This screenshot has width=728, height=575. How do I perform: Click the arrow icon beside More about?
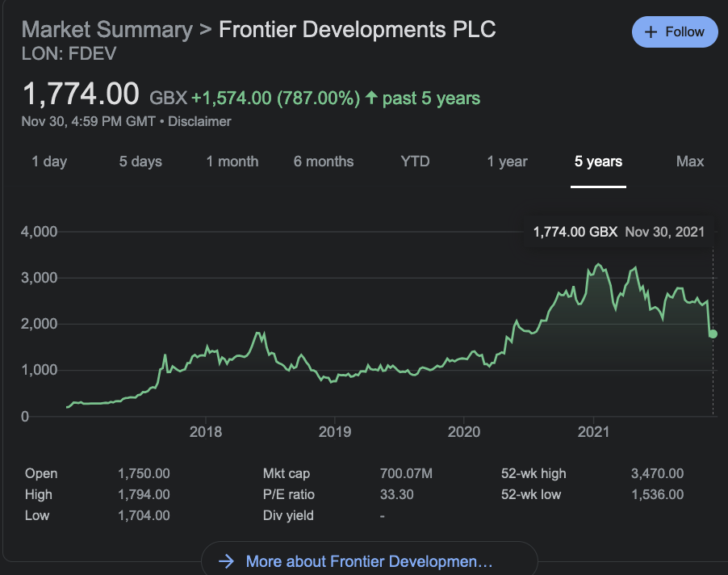[227, 561]
